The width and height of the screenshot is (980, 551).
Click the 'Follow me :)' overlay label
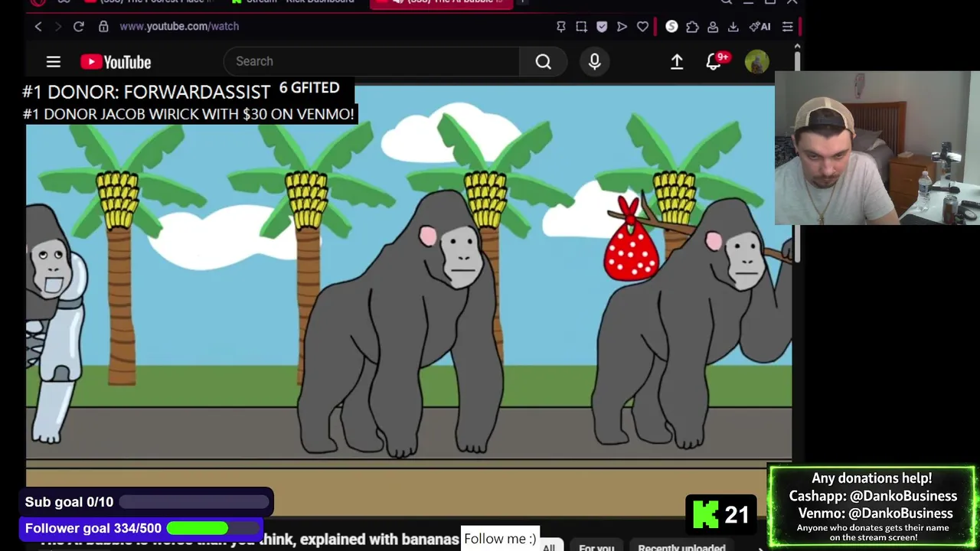(x=500, y=539)
